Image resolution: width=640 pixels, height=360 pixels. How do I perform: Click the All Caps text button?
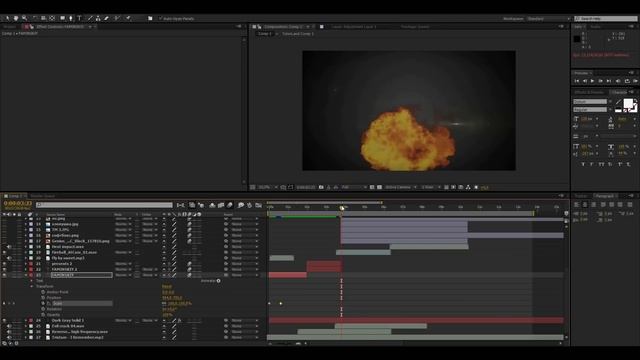coord(601,164)
